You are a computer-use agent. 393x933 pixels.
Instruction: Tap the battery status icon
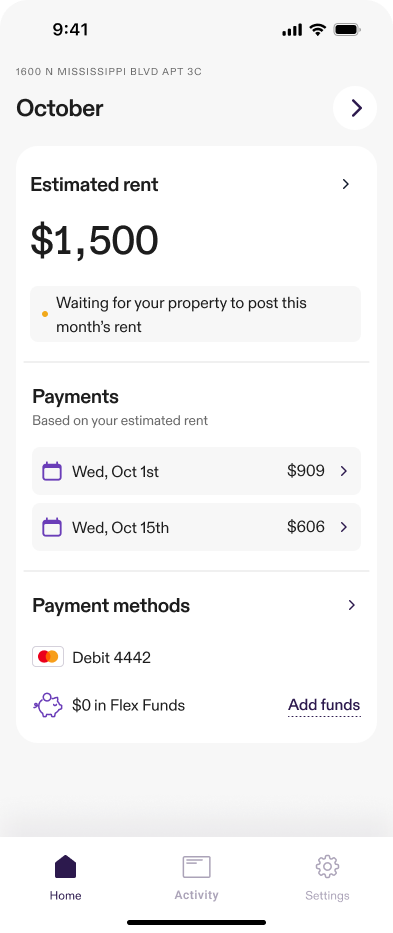coord(347,30)
